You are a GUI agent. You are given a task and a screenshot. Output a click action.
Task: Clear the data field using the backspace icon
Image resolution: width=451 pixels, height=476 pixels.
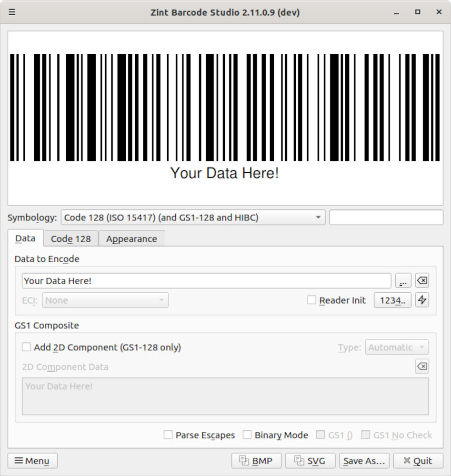(x=421, y=280)
